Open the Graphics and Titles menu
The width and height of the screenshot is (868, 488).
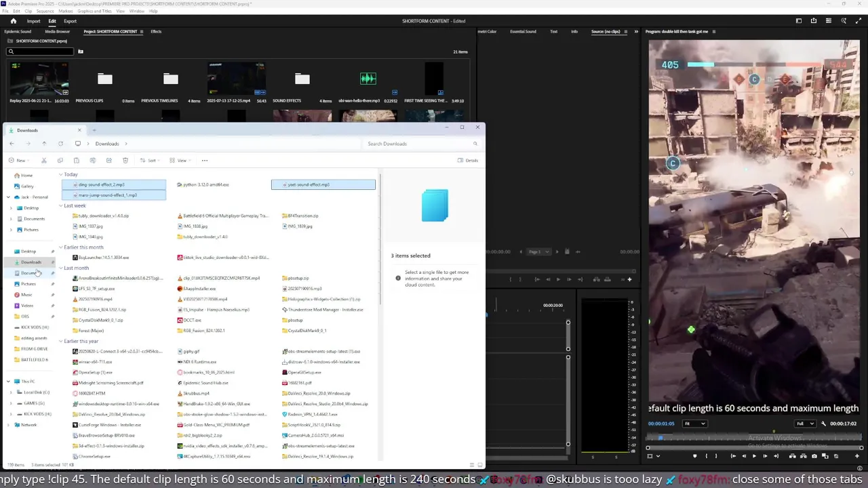94,11
